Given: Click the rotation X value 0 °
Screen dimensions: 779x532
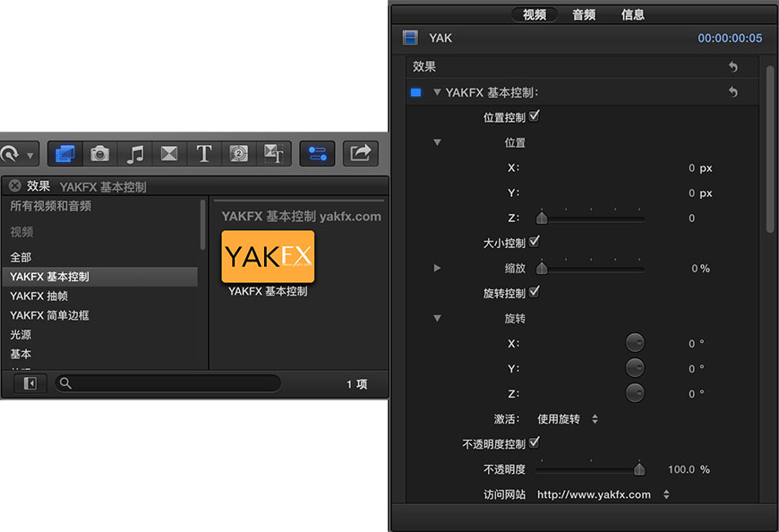Looking at the screenshot, I should pos(696,344).
